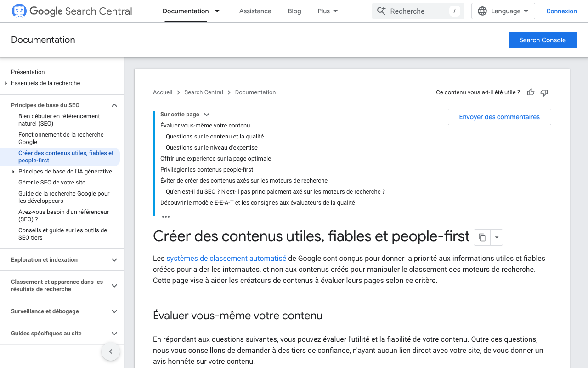Collapse the 'Principes de base du SEO' section
The height and width of the screenshot is (368, 588).
(114, 105)
